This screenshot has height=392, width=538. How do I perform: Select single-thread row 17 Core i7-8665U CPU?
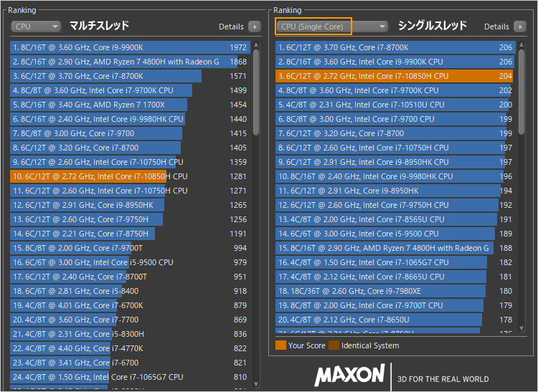click(395, 277)
